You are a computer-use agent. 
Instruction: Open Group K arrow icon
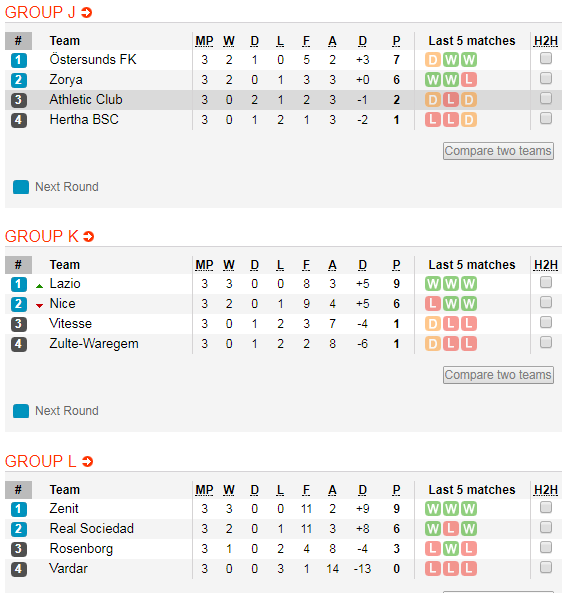pos(88,237)
